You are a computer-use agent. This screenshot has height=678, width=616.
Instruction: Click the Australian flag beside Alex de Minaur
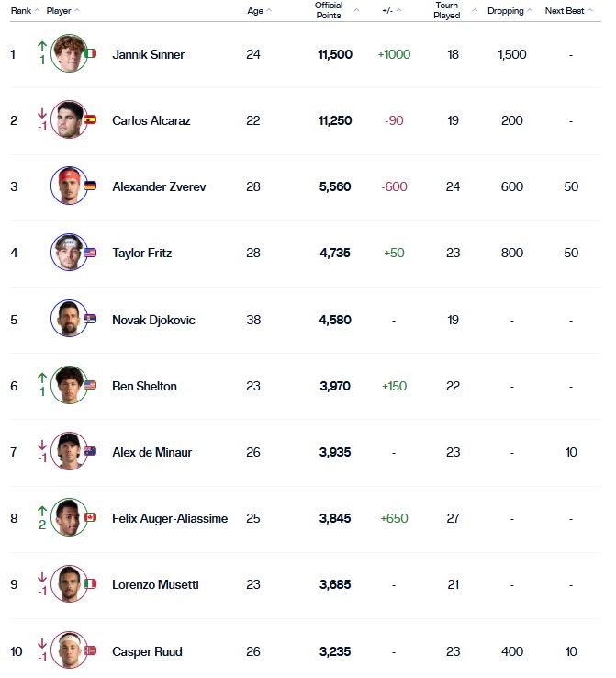pos(90,452)
